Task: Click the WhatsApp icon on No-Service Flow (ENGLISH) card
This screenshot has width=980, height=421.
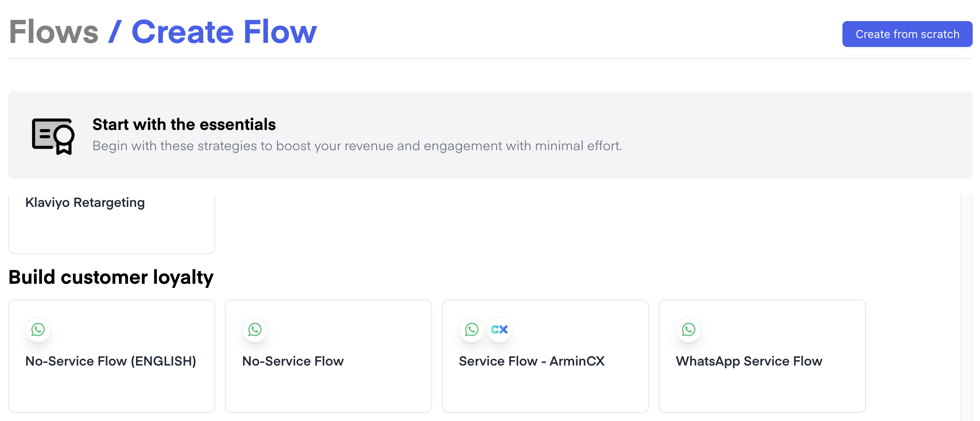Action: (x=38, y=330)
